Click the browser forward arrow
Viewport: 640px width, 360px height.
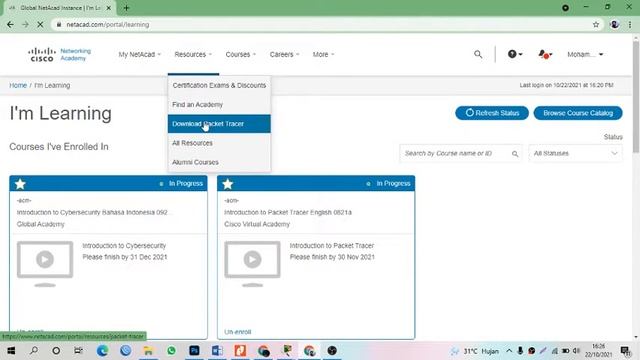(25, 24)
